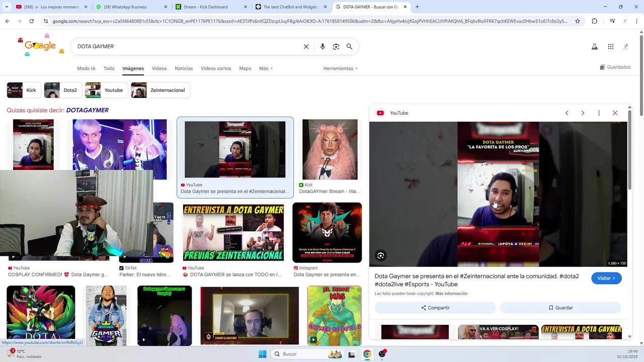Open a new browser tab
The width and height of the screenshot is (644, 362).
coord(417,7)
